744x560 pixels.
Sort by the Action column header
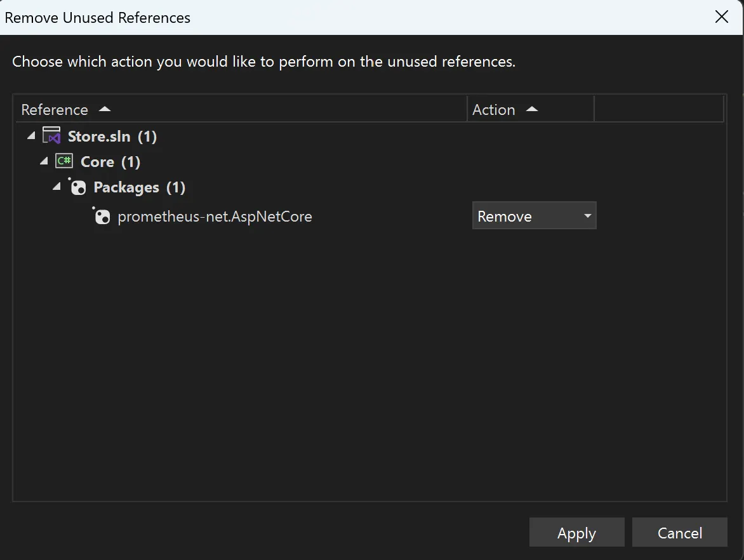pos(531,109)
